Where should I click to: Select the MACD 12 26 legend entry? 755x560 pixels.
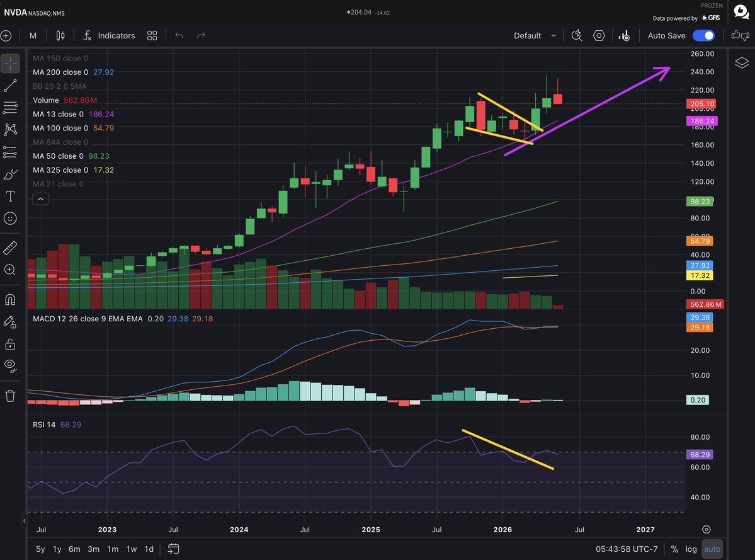click(123, 319)
